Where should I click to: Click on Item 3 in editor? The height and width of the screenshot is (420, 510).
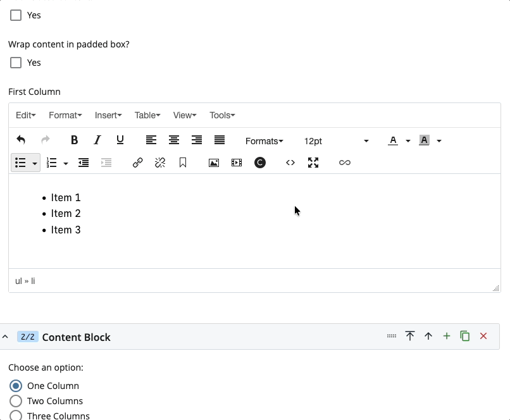click(x=66, y=230)
